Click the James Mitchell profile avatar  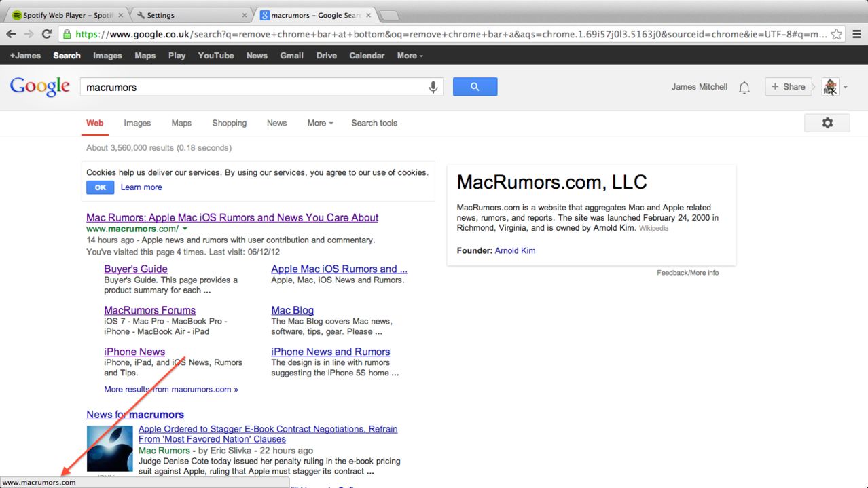pyautogui.click(x=831, y=87)
